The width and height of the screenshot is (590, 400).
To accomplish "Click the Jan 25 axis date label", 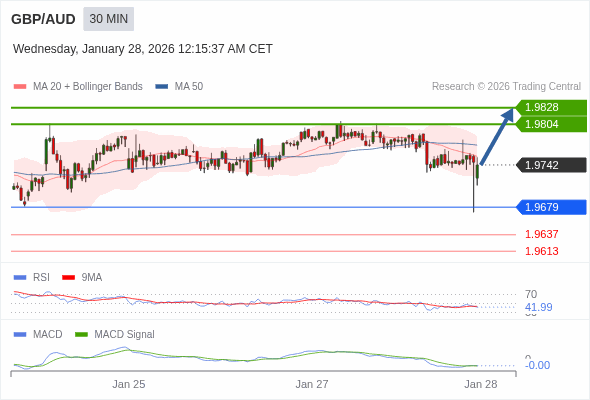I will 129,384.
